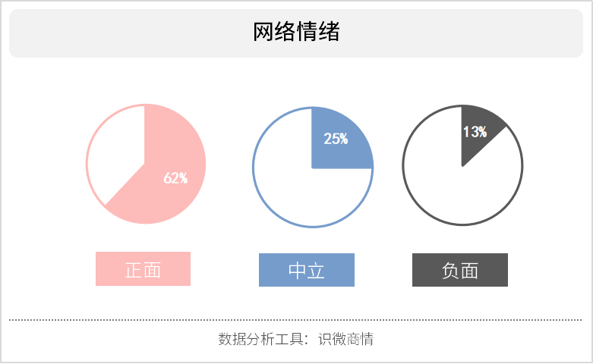Click the pink 正面 label box

pos(143,269)
